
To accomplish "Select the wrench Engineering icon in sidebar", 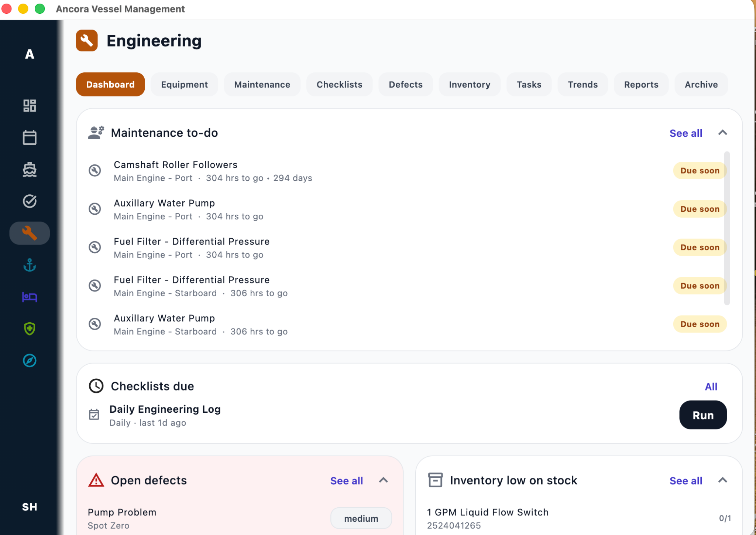I will (30, 233).
